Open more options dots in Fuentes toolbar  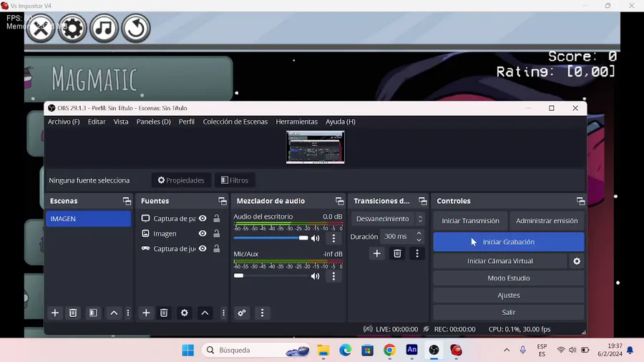point(223,313)
